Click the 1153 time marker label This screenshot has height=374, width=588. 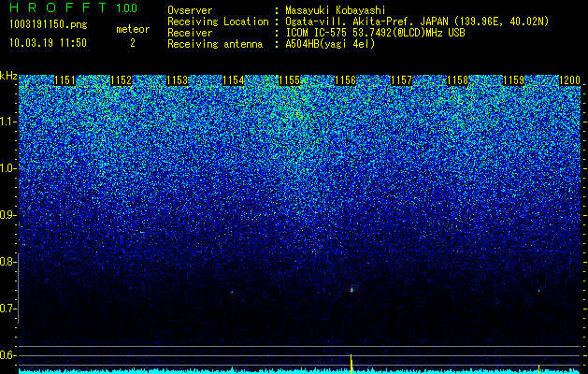click(177, 80)
